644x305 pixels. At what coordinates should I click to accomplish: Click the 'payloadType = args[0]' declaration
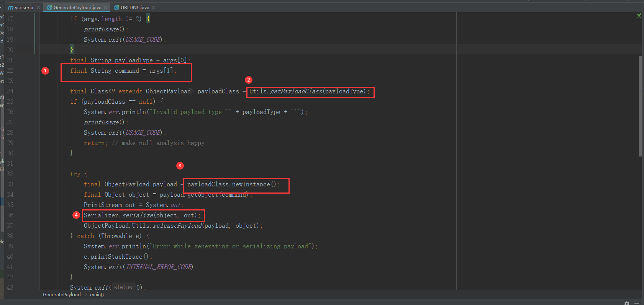tap(151, 60)
